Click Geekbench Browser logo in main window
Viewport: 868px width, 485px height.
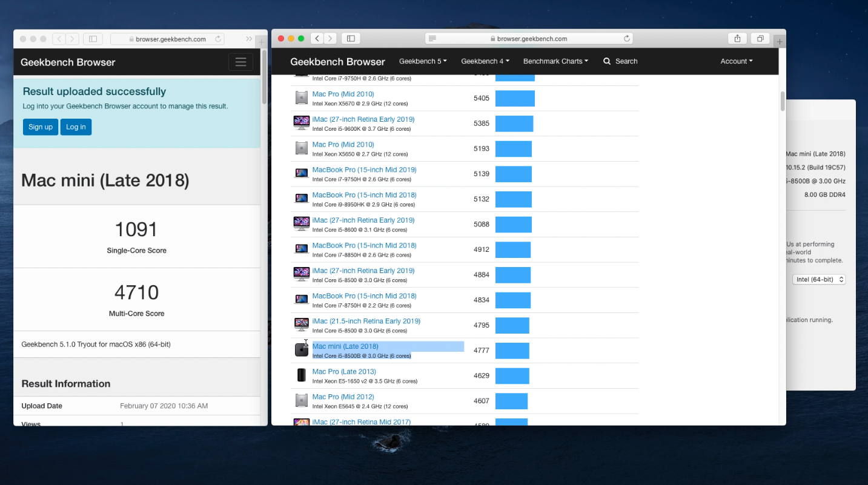[337, 62]
